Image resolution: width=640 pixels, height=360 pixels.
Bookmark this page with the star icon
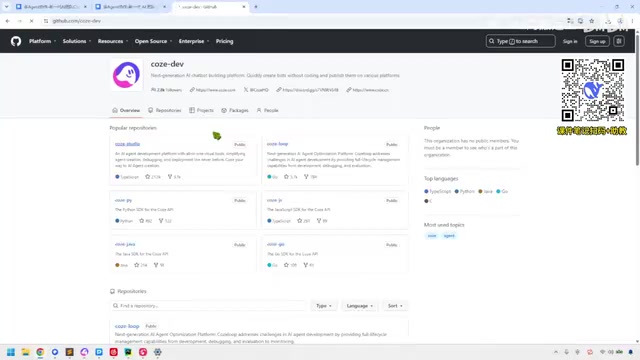tap(591, 21)
